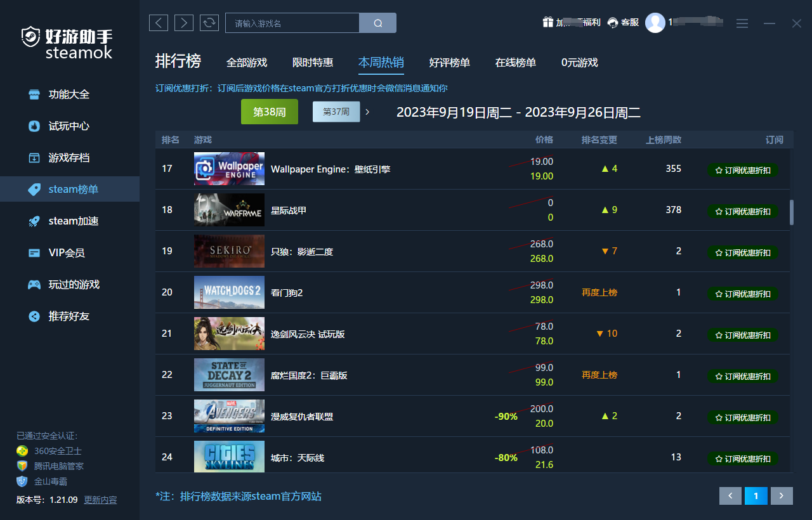Viewport: 812px width, 520px height.
Task: Subscribe to discount for Wallpaper Engine
Action: click(743, 170)
